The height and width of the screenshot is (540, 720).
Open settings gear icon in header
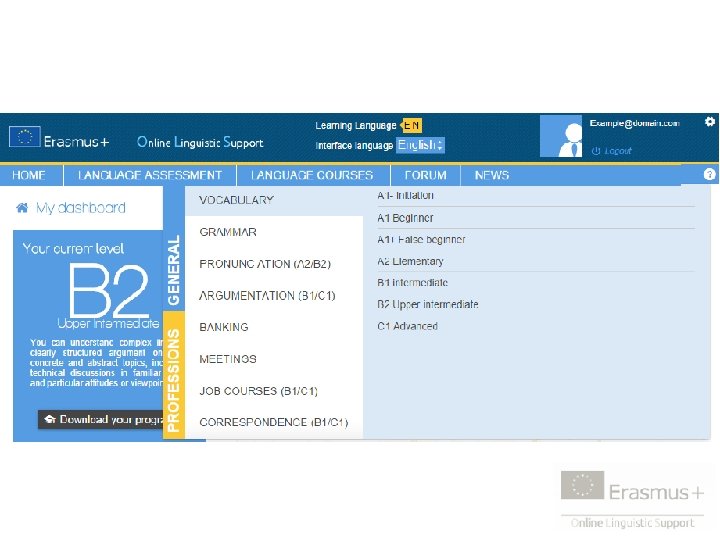coord(709,122)
